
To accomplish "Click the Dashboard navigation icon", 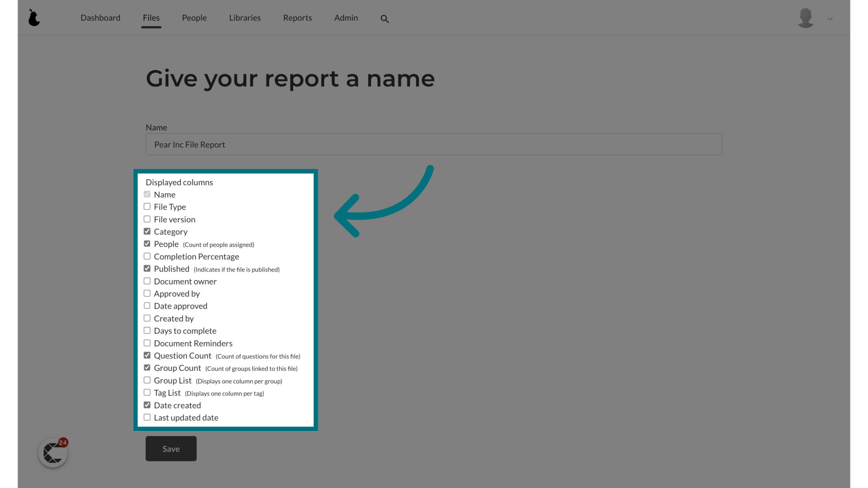I will [x=100, y=17].
